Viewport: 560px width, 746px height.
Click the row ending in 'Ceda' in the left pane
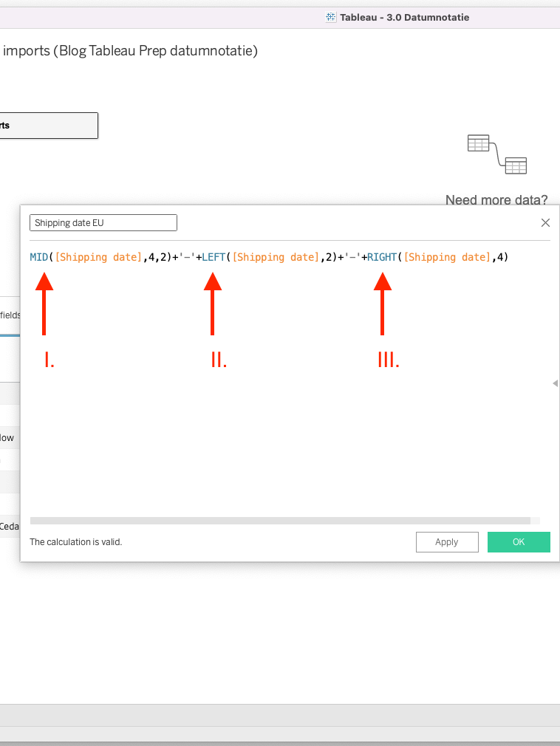pos(10,527)
